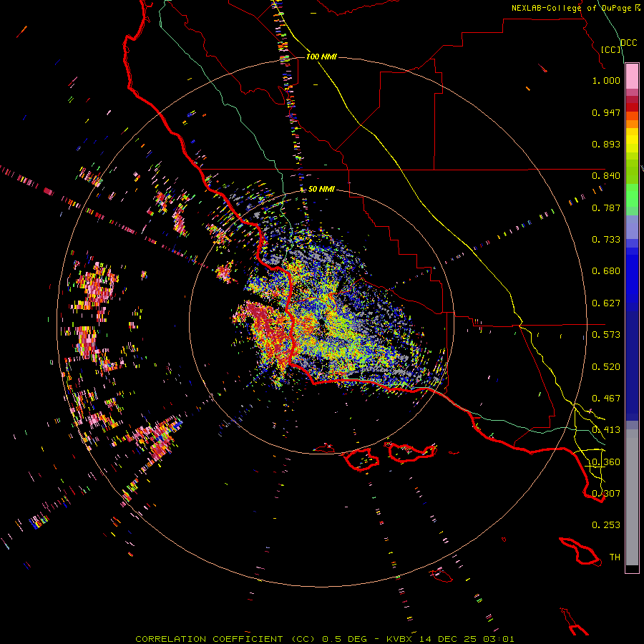
Task: Select the 0.893 legend value
Action: 606,144
